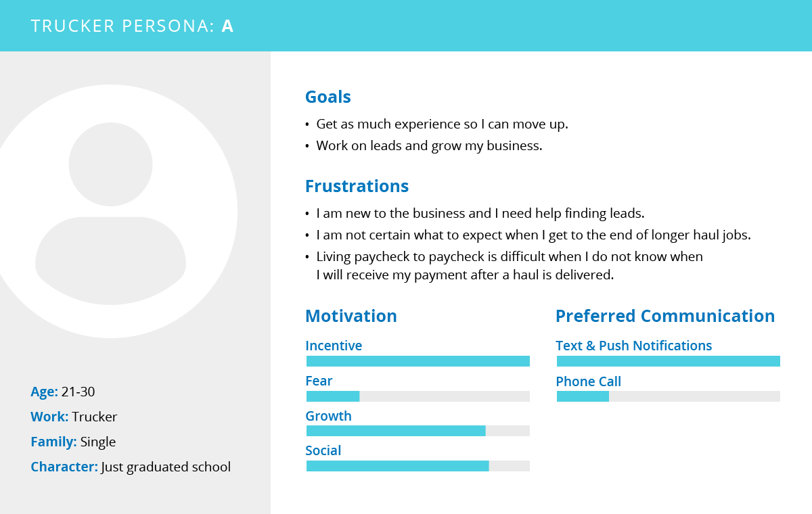This screenshot has height=514, width=812.
Task: Click the 'Living paycheck to paycheck' frustration
Action: pyautogui.click(x=504, y=266)
